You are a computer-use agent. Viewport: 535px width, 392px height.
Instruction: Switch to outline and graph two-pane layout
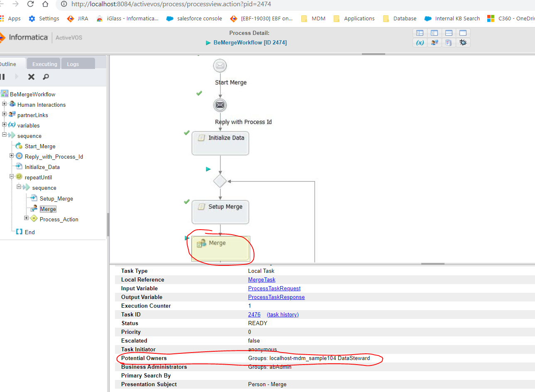435,33
